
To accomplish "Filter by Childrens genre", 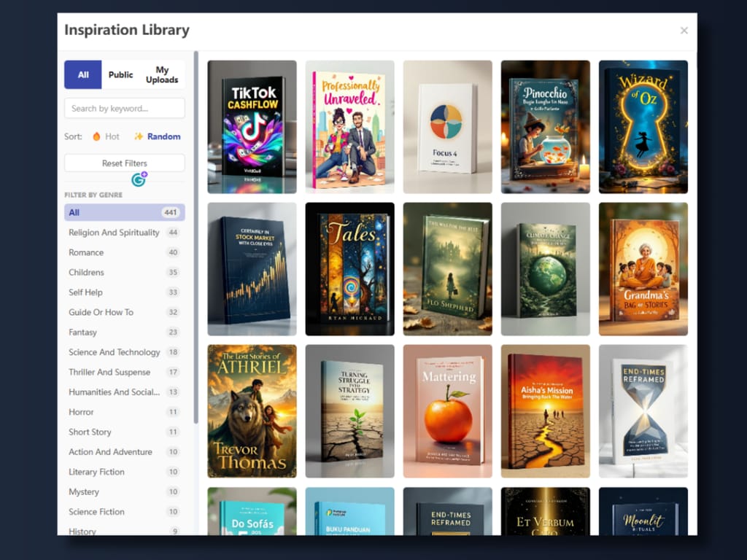I will (x=124, y=273).
